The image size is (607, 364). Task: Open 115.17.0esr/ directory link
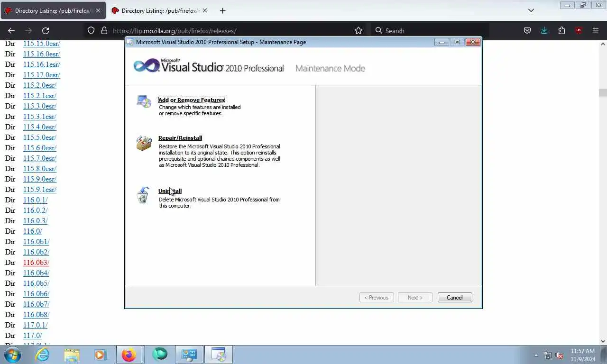41,75
